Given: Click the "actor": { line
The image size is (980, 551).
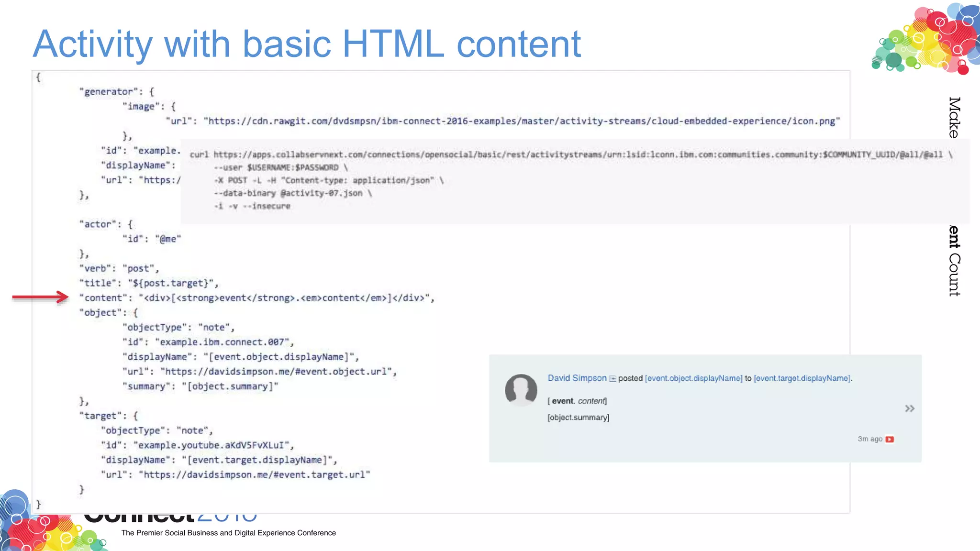Looking at the screenshot, I should point(106,224).
